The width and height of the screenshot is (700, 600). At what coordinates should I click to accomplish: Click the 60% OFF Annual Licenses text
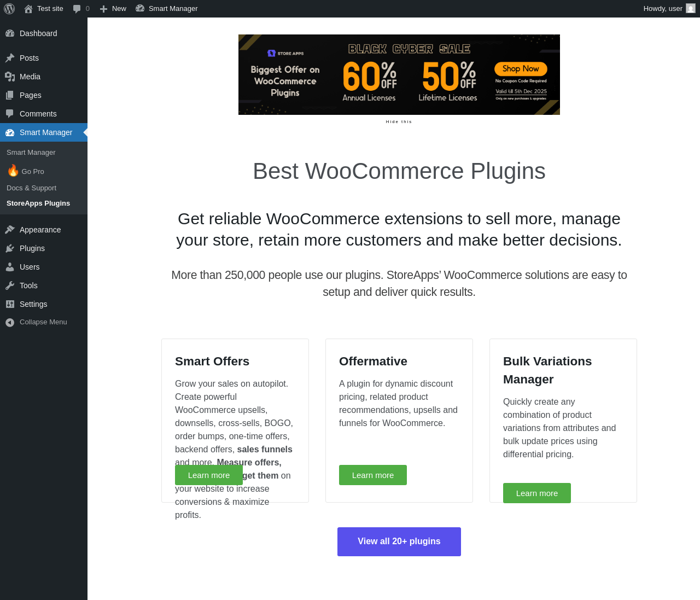click(369, 81)
